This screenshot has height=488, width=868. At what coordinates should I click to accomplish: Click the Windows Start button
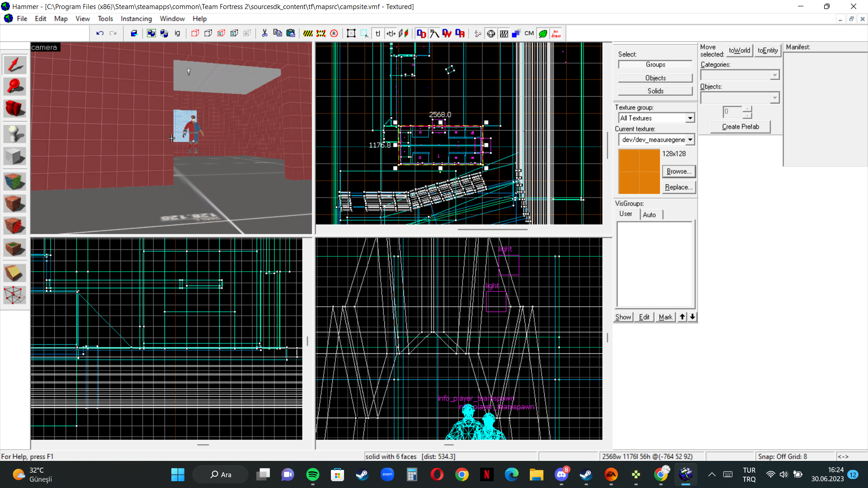[x=178, y=474]
